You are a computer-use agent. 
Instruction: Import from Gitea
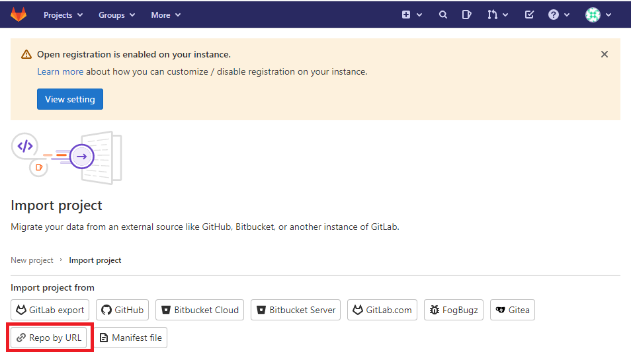[x=513, y=310]
